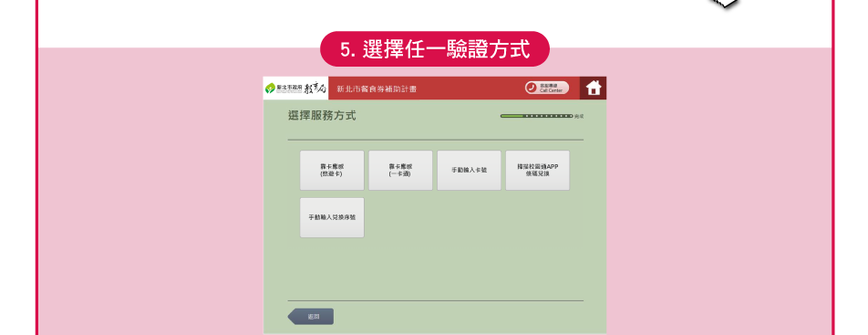Click the 5. 選擇任一驗證方式 step label

(x=435, y=49)
